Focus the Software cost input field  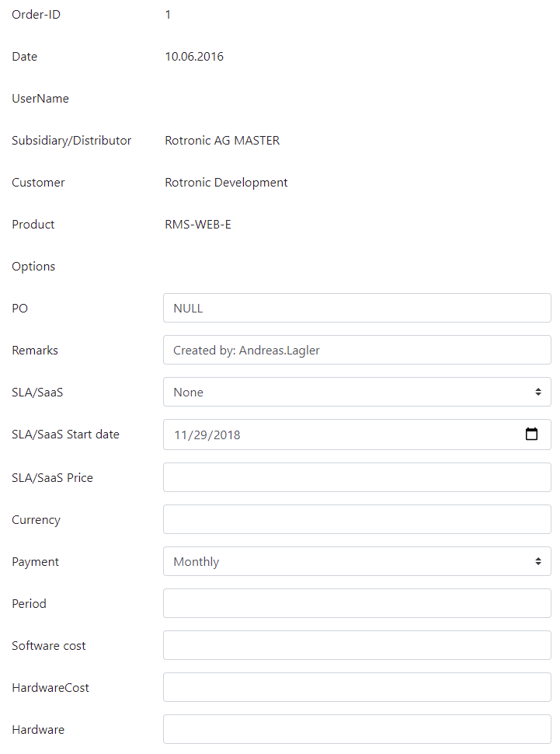[357, 645]
